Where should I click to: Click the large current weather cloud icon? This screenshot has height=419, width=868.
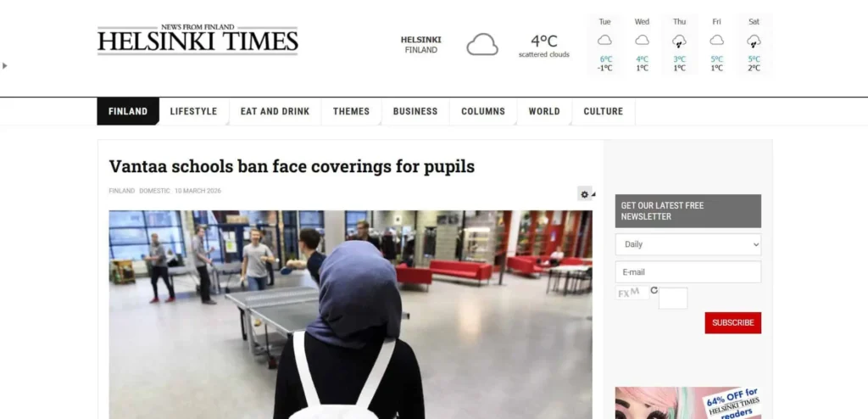pos(482,44)
